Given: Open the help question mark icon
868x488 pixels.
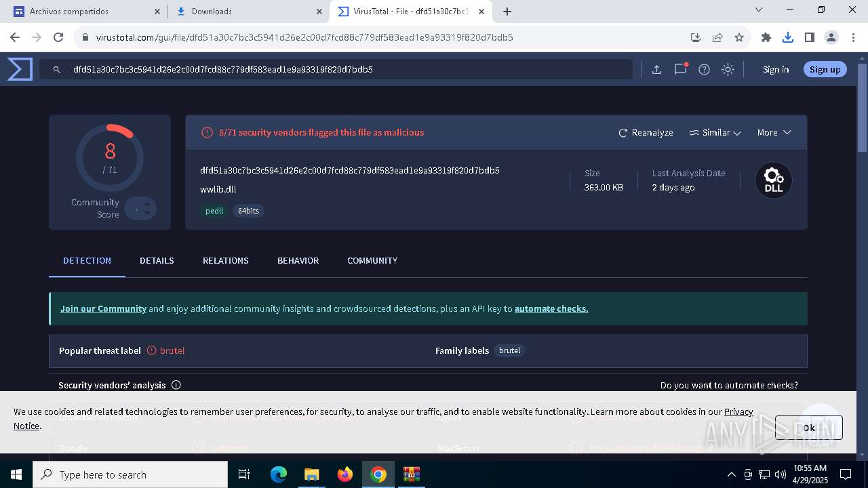Looking at the screenshot, I should coord(704,69).
